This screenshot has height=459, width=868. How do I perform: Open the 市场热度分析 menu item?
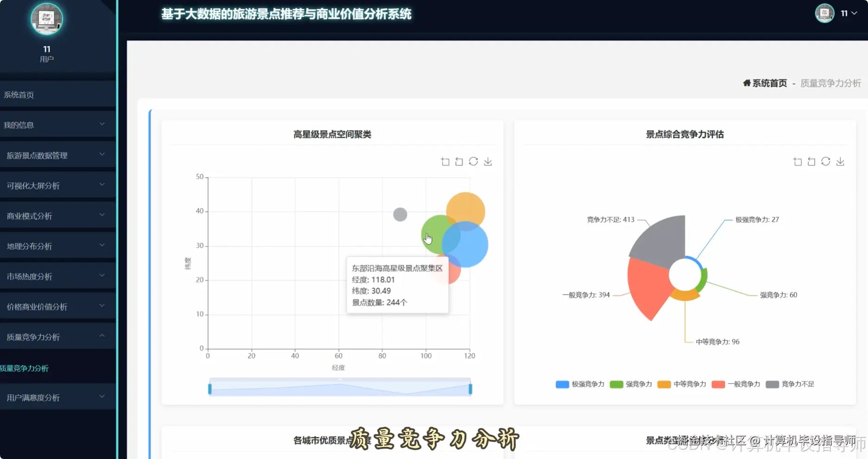52,276
